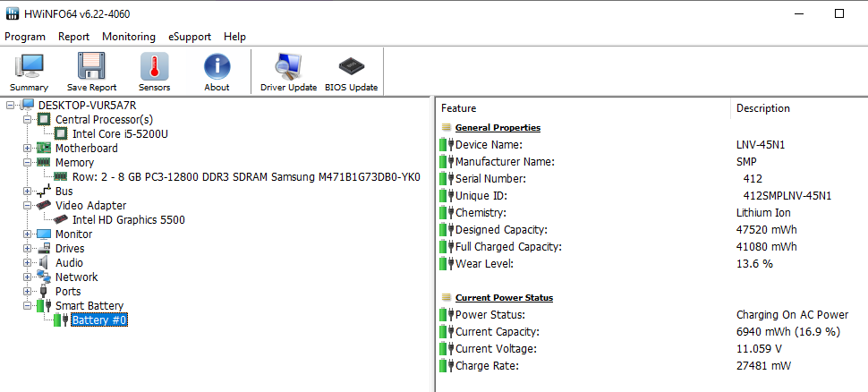This screenshot has height=392, width=868.
Task: Click the Monitor node icon
Action: pos(43,234)
